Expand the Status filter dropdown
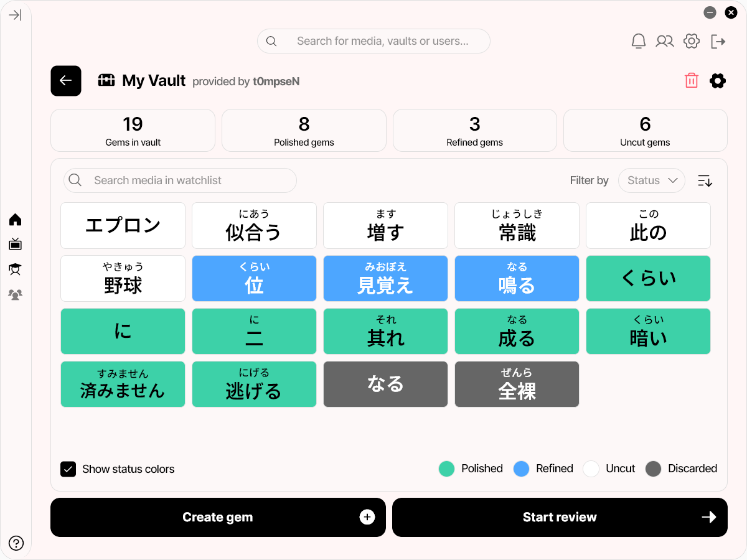The image size is (747, 560). click(652, 180)
